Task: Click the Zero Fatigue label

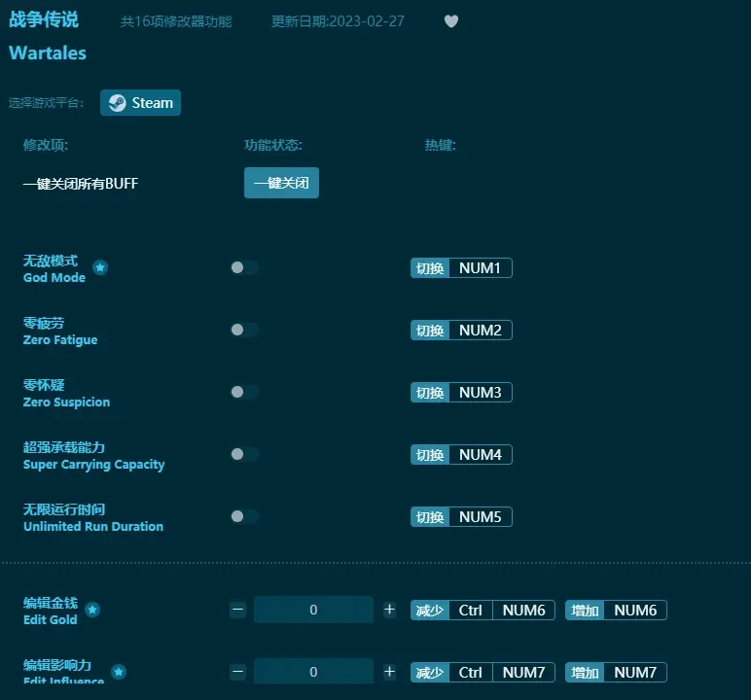Action: point(60,339)
